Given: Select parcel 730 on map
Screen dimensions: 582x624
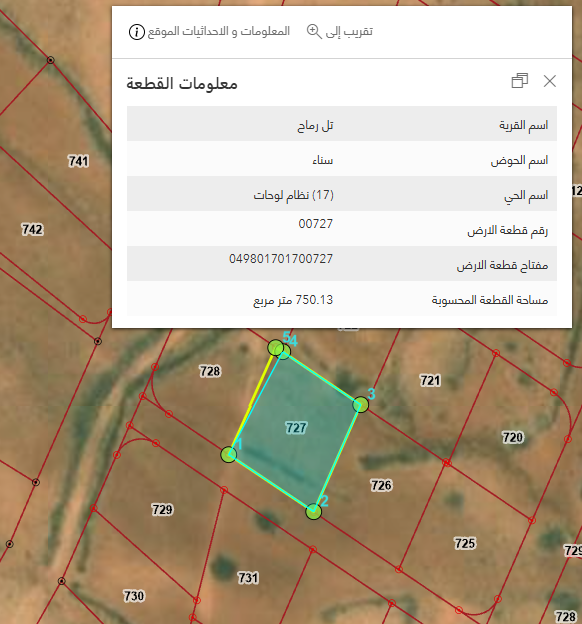Looking at the screenshot, I should tap(134, 596).
